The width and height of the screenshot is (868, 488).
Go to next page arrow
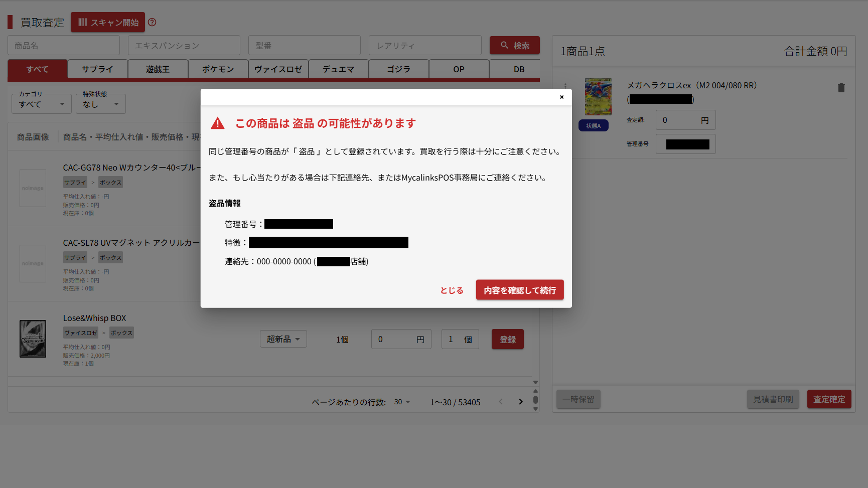tap(521, 402)
